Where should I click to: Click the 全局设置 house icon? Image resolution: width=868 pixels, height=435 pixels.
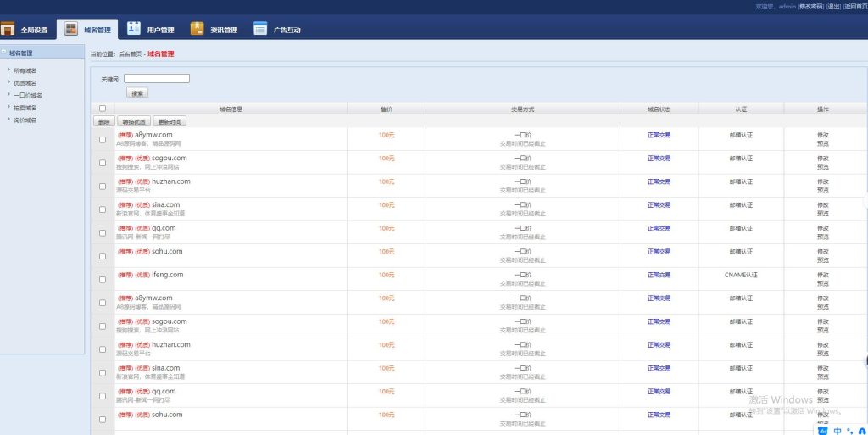[x=7, y=29]
